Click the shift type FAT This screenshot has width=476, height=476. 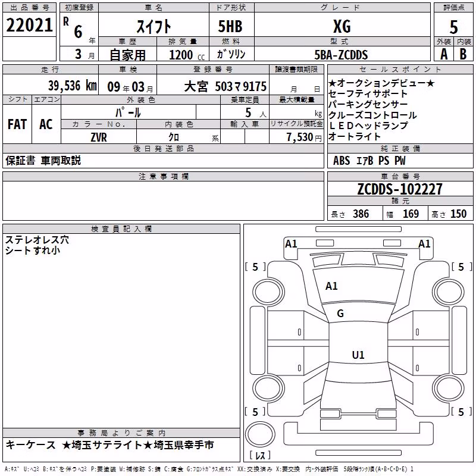(17, 124)
